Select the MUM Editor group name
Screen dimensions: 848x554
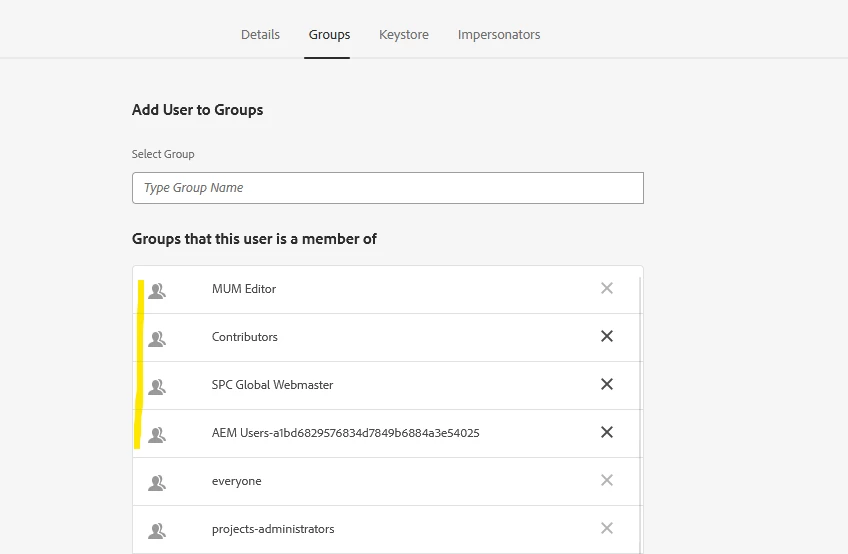[244, 289]
